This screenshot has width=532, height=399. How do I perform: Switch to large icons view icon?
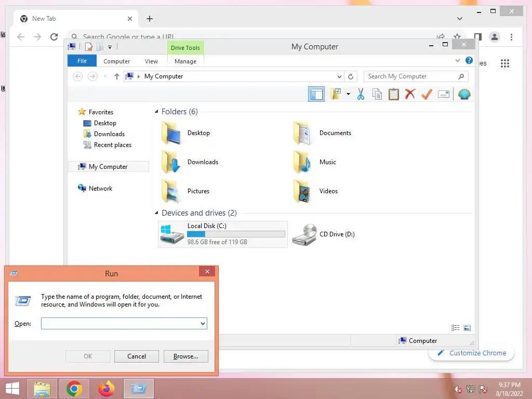point(467,327)
